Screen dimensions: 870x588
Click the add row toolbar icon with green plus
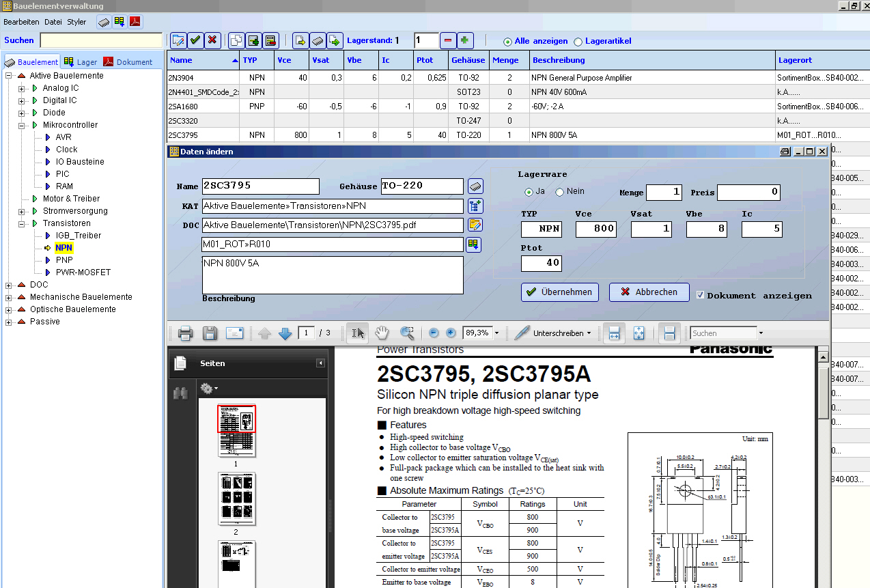point(253,40)
